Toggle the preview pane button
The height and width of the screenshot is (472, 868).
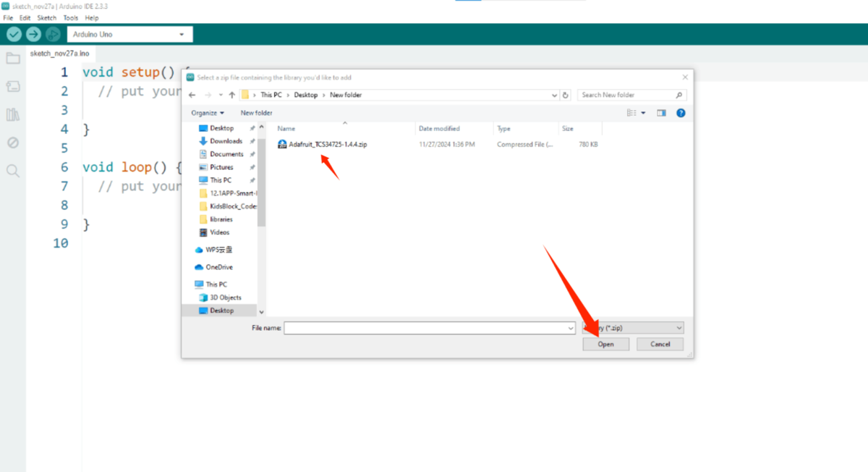[661, 113]
